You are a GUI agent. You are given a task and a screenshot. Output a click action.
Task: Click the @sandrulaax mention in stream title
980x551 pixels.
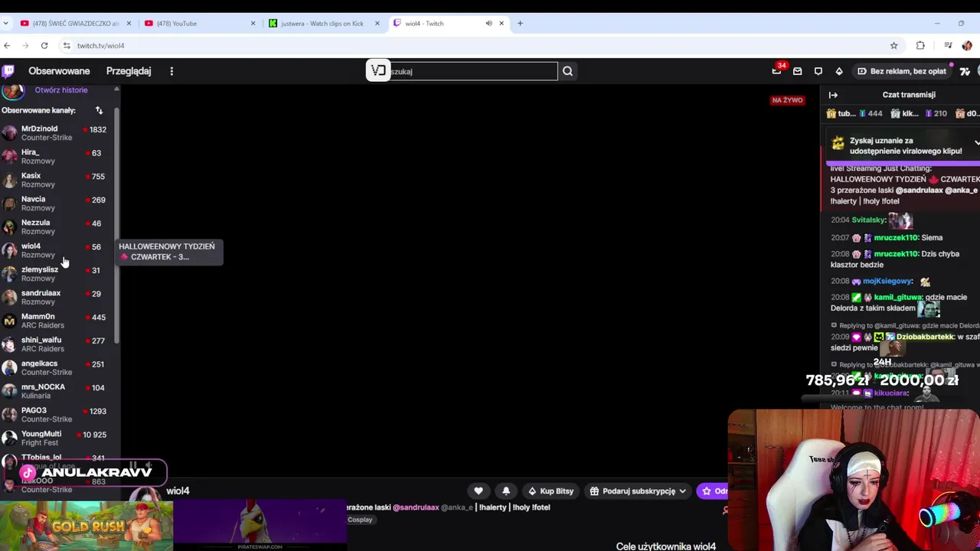click(416, 507)
